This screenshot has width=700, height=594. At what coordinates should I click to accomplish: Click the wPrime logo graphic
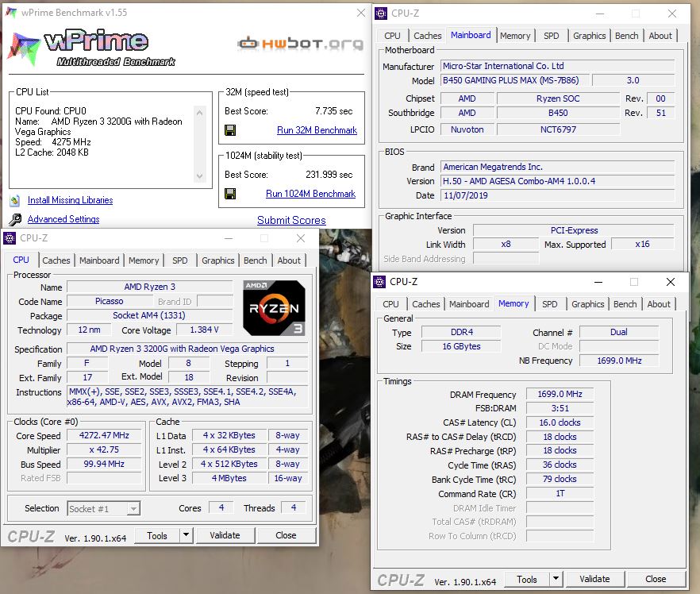[x=91, y=48]
